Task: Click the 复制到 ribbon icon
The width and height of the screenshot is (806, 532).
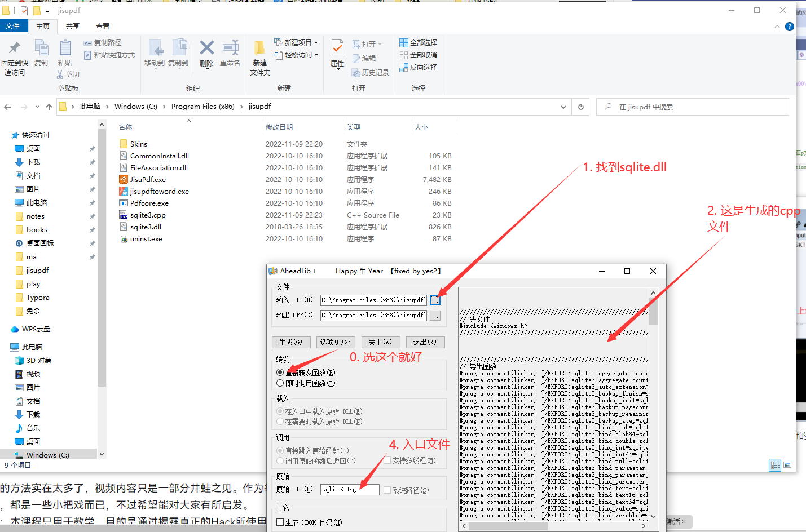Action: [178, 54]
